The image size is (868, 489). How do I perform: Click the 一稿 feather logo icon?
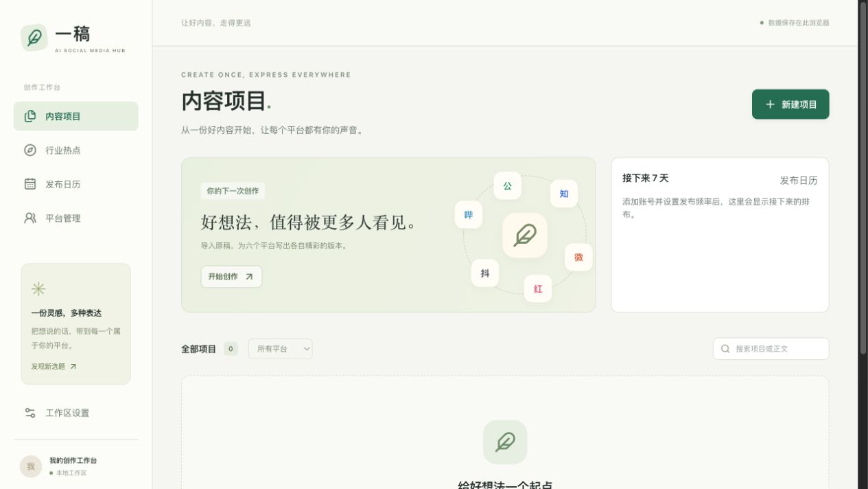(x=34, y=38)
